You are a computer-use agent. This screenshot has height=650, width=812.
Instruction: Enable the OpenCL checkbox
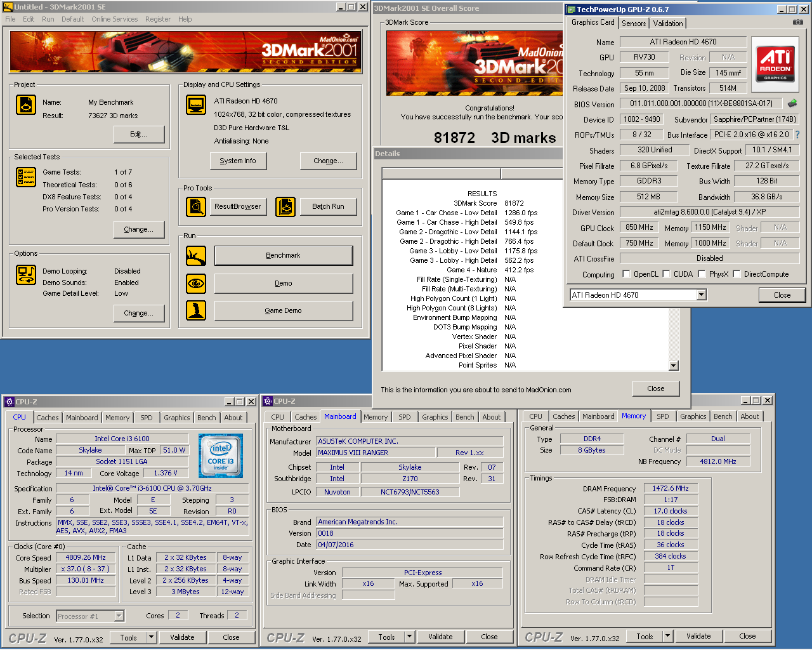tap(626, 274)
